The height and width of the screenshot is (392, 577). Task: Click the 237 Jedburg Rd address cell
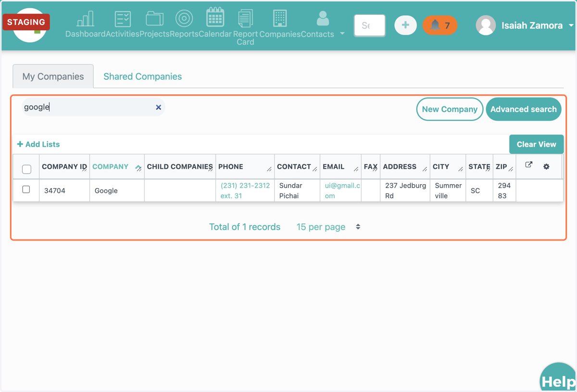click(x=405, y=190)
